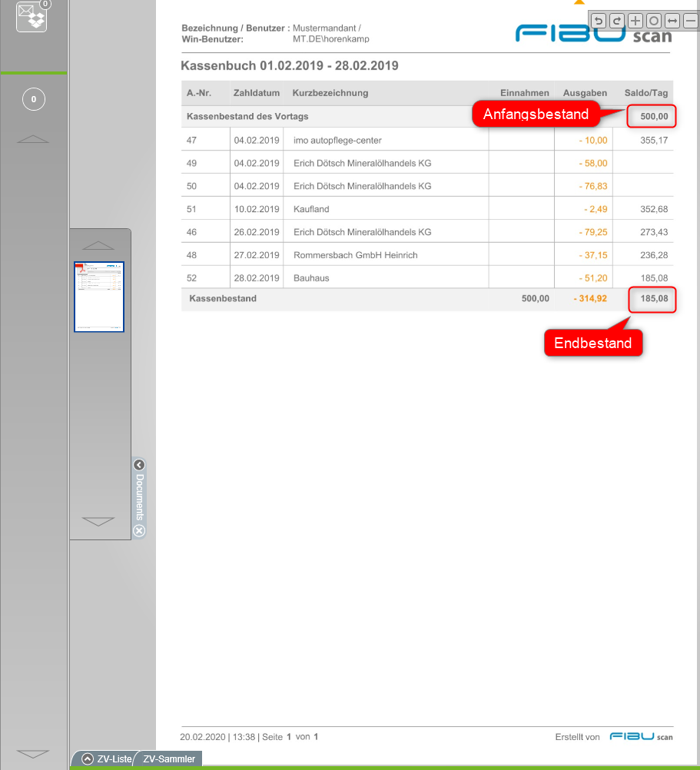Expand ZV-Liste with its up-chevron icon

(88, 758)
